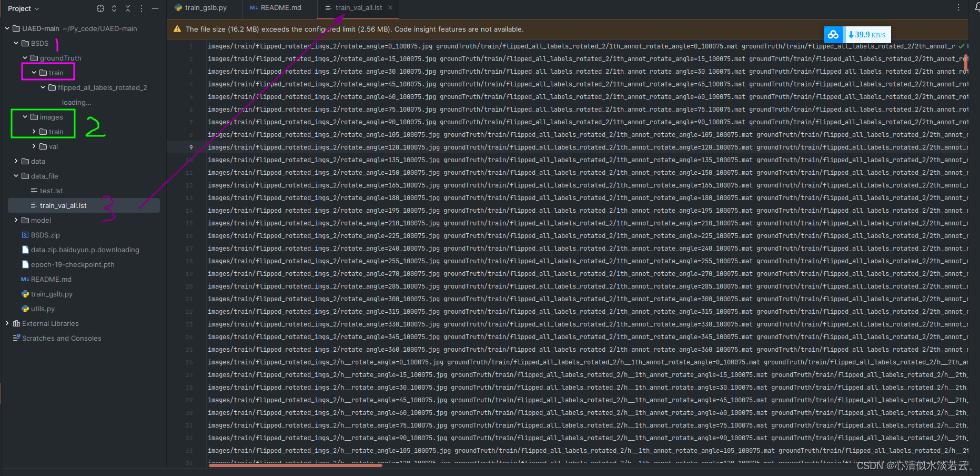
Task: Select the train_val_all.lst editor tab
Action: pyautogui.click(x=358, y=7)
